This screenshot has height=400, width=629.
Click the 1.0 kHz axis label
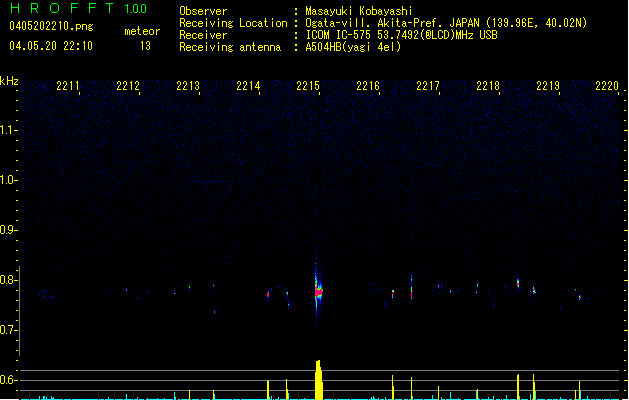click(10, 180)
